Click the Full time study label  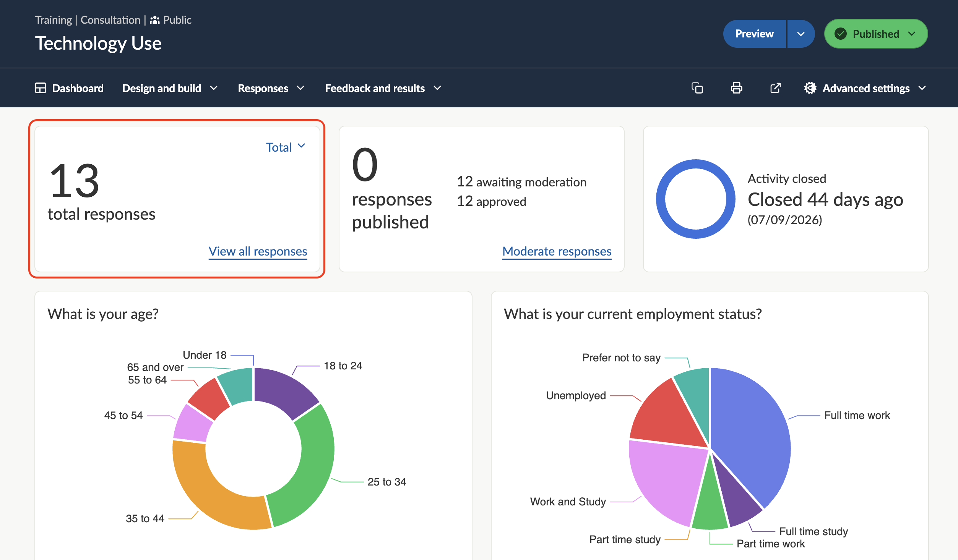point(813,531)
